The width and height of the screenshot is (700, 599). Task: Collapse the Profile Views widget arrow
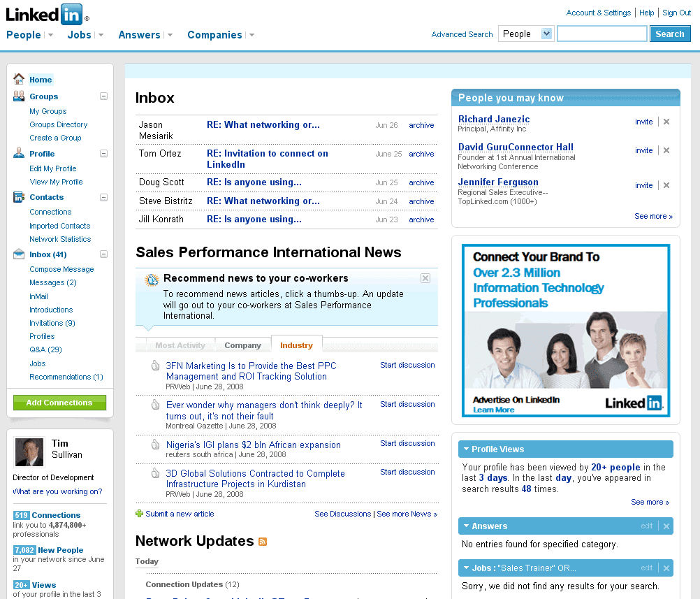(x=465, y=449)
